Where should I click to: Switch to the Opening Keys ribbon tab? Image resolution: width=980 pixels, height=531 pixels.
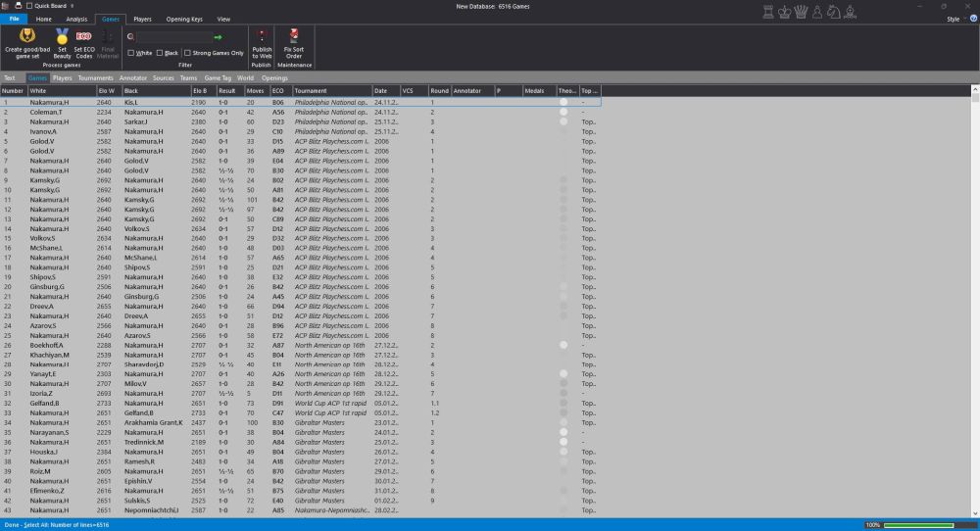coord(184,19)
